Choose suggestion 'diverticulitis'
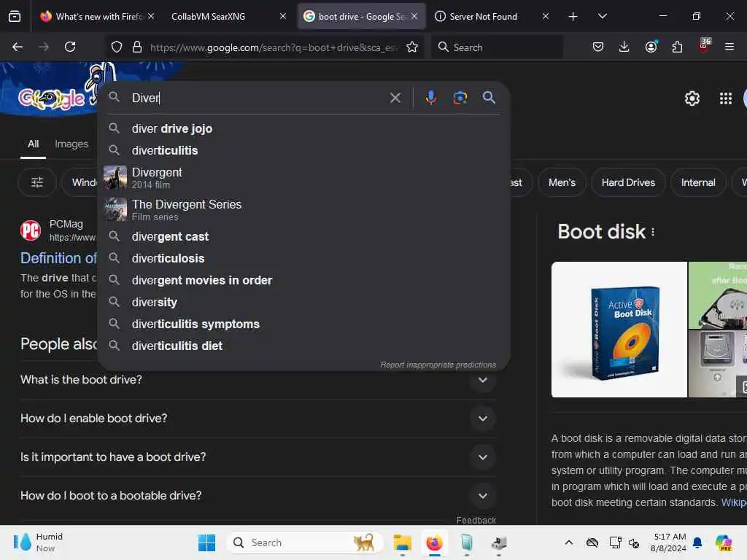This screenshot has width=747, height=560. [304, 150]
